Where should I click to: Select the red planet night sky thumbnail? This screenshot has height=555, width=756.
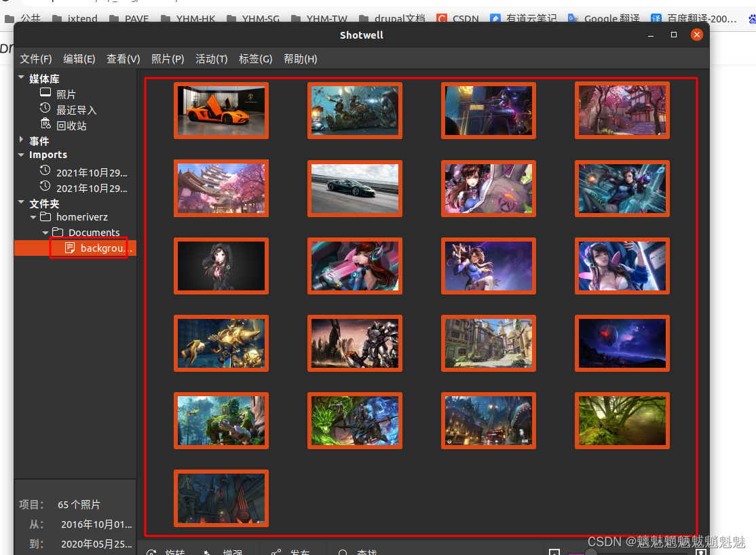pos(622,343)
